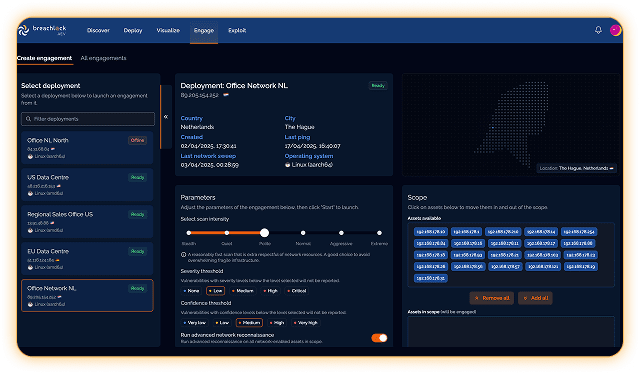Select the High severity threshold
The width and height of the screenshot is (640, 374).
click(271, 291)
